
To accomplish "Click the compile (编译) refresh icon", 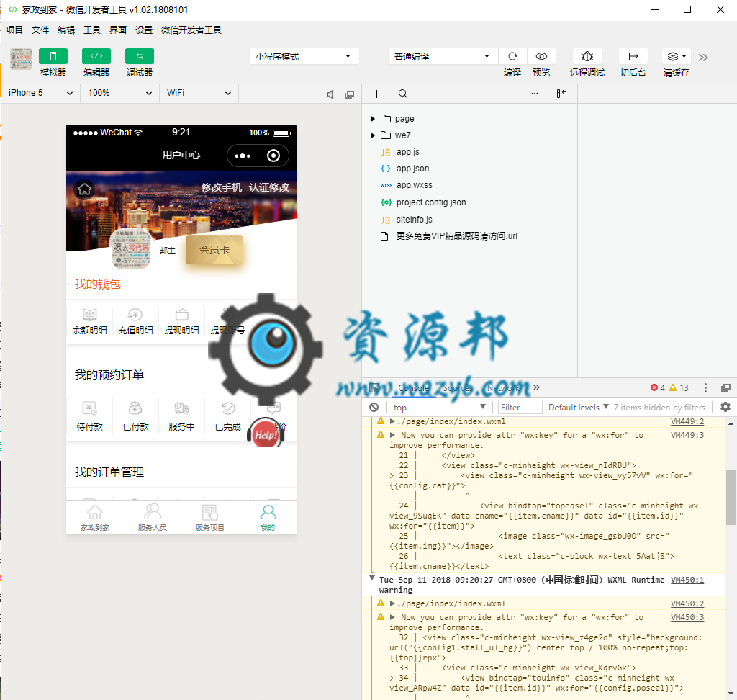I will (512, 56).
